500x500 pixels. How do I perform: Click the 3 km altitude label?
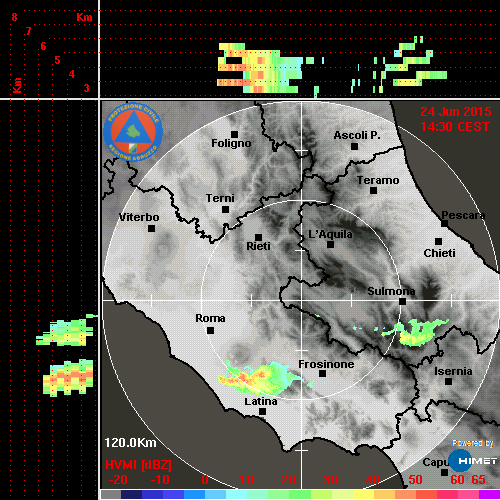86,88
